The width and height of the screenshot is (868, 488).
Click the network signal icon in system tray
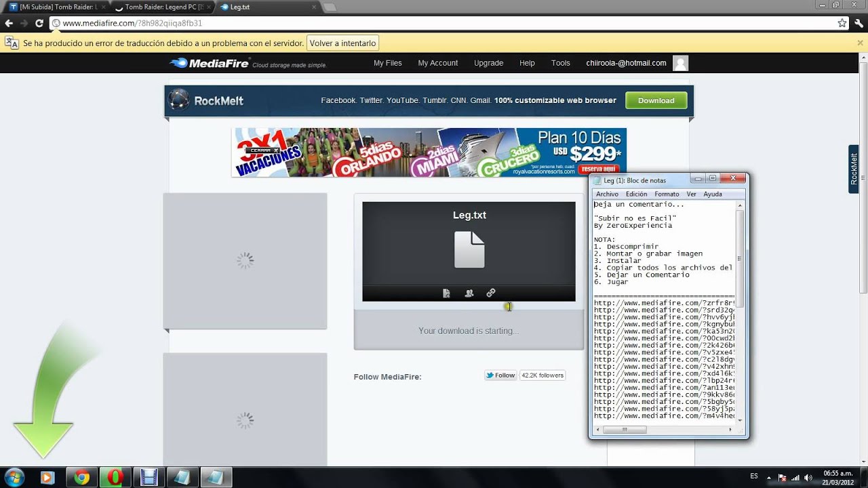(x=795, y=477)
